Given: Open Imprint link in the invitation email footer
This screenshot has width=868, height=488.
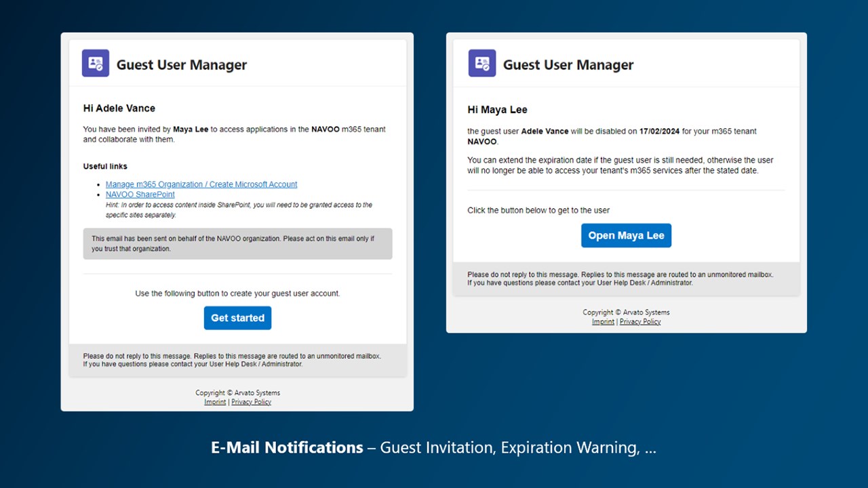Looking at the screenshot, I should point(215,402).
